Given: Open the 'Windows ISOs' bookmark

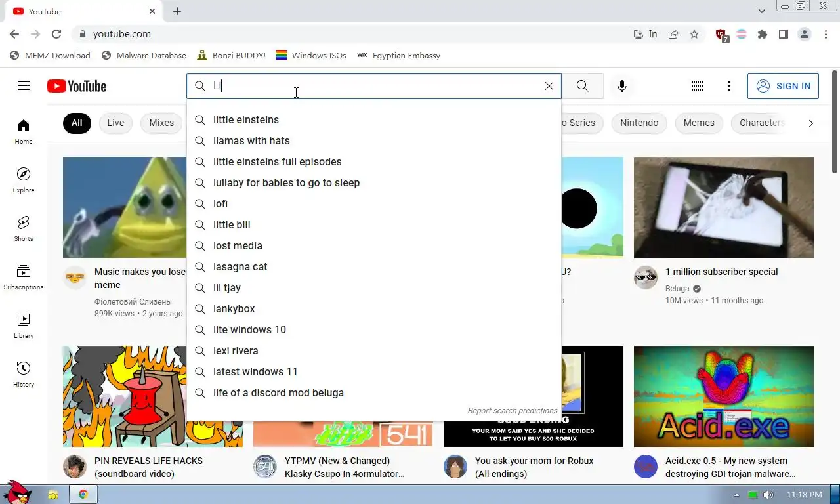Looking at the screenshot, I should pyautogui.click(x=311, y=56).
